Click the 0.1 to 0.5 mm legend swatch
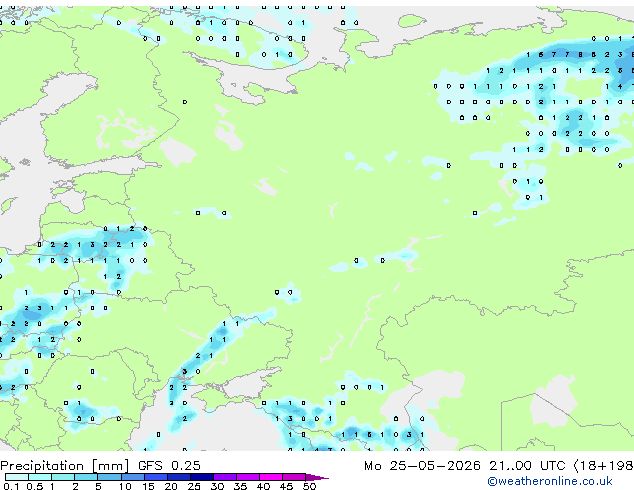The height and width of the screenshot is (490, 634). [x=17, y=477]
